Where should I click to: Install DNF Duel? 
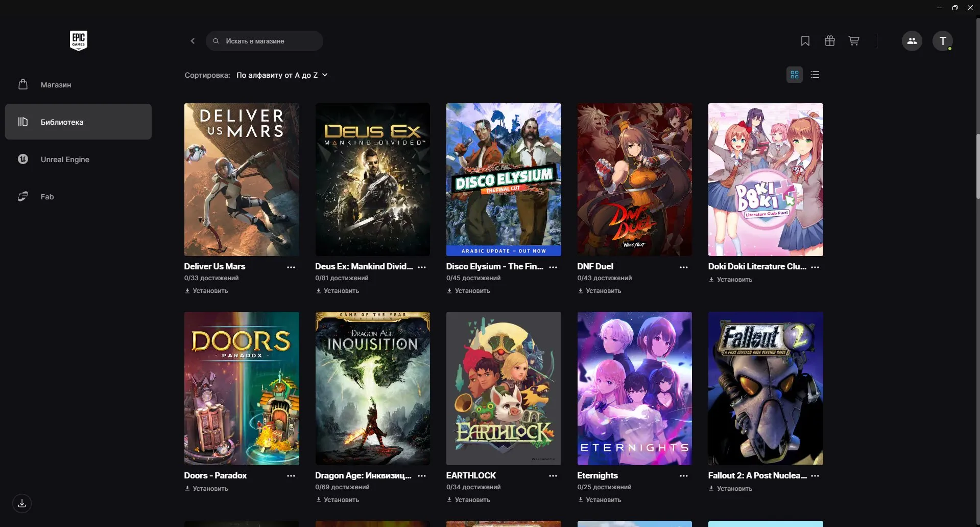[x=599, y=291]
